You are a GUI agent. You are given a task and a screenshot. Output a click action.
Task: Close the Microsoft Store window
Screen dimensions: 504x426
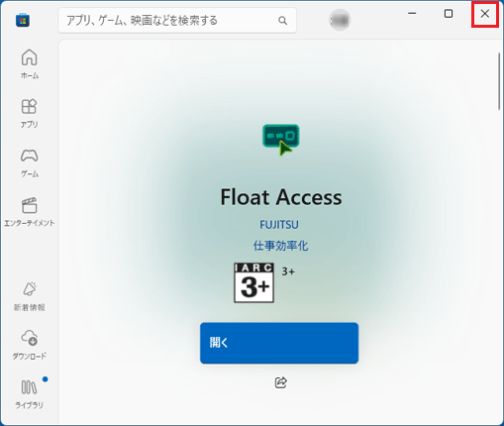(x=485, y=14)
